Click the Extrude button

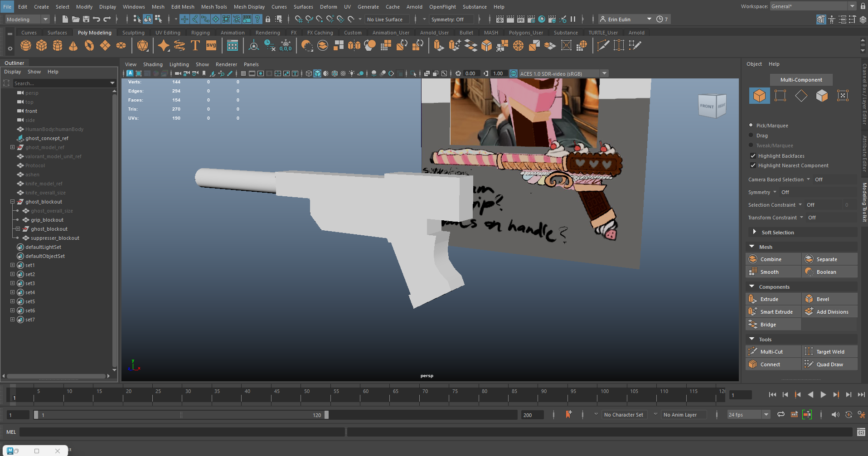click(769, 299)
